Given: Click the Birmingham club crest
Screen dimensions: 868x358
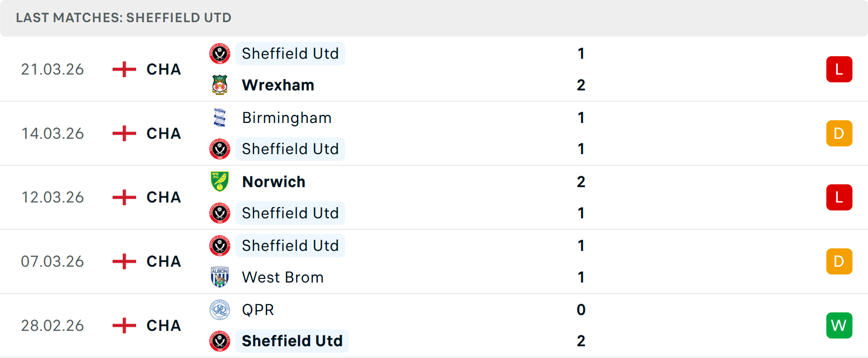Looking at the screenshot, I should (x=220, y=118).
